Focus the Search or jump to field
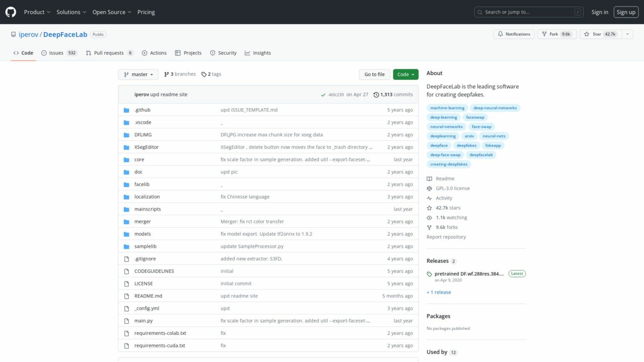This screenshot has width=644, height=362. point(528,12)
